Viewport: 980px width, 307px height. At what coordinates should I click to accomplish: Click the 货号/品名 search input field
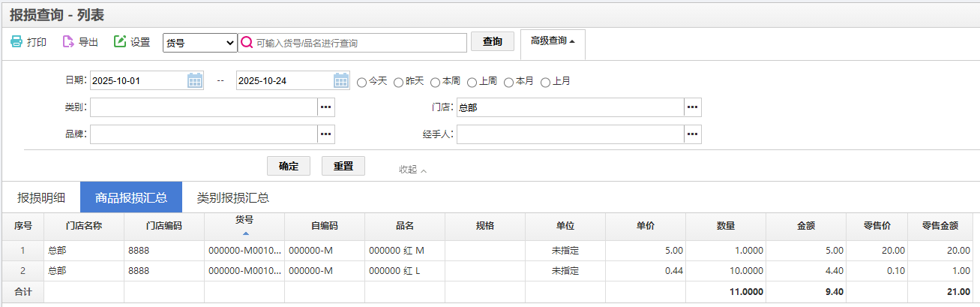(x=360, y=43)
